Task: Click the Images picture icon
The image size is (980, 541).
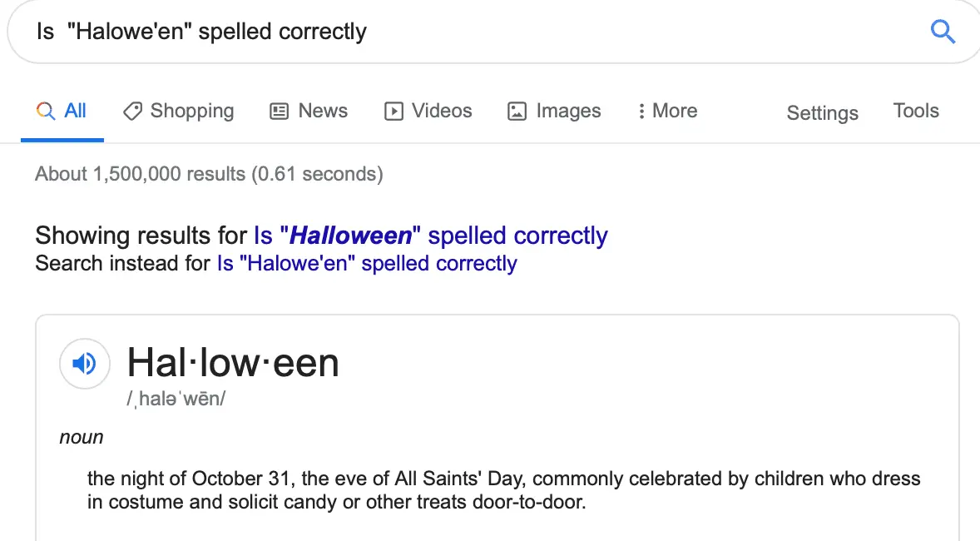Action: [517, 112]
